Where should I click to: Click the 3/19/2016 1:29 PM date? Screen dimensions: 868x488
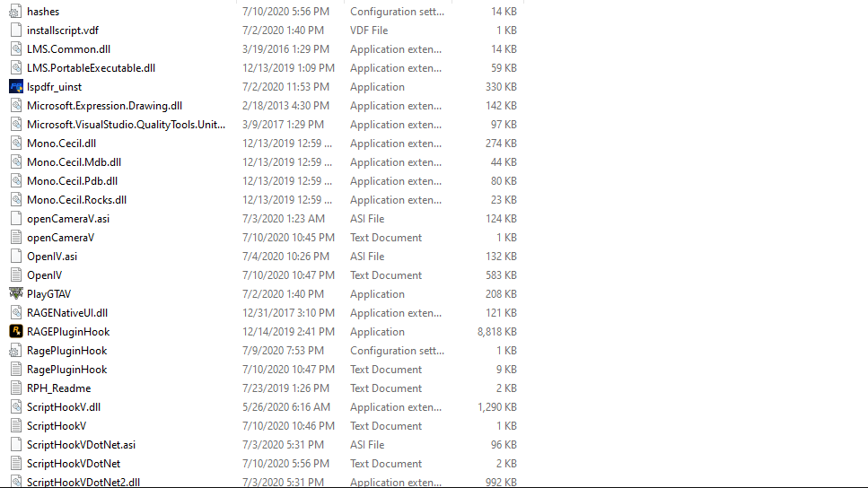[x=285, y=48]
